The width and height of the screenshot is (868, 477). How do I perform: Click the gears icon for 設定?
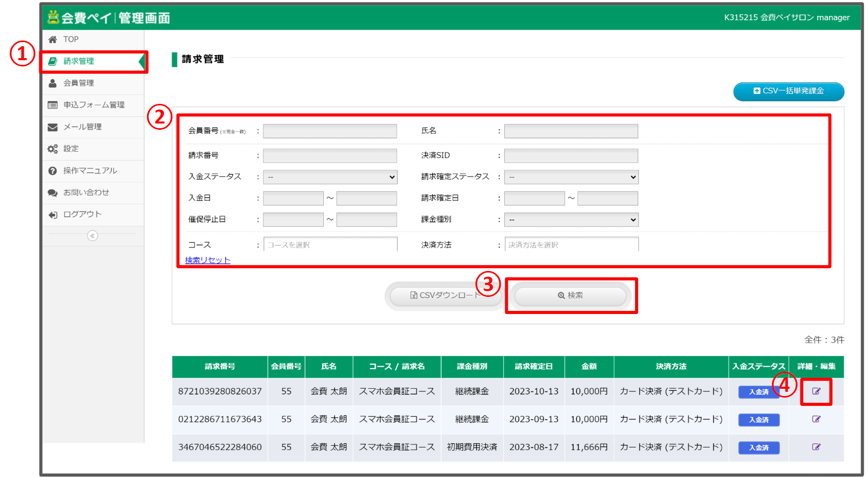click(52, 149)
